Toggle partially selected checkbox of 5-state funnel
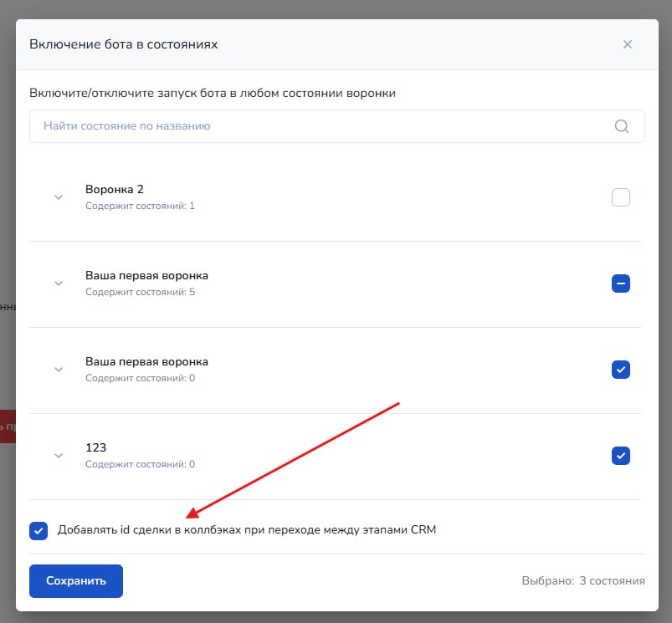The width and height of the screenshot is (672, 623). click(x=620, y=283)
